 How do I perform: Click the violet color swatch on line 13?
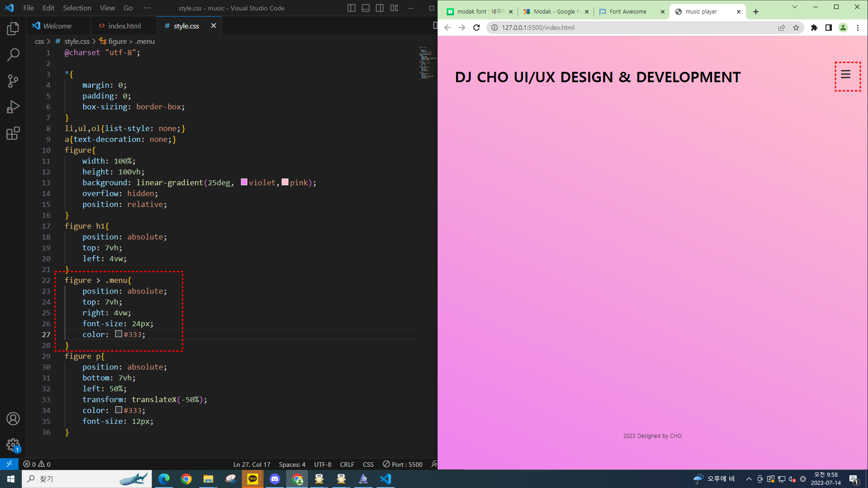pyautogui.click(x=244, y=182)
